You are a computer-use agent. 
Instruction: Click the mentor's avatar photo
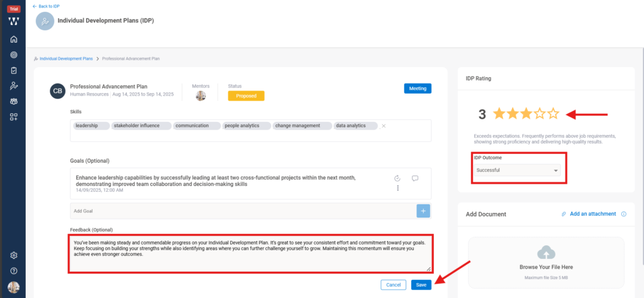pyautogui.click(x=201, y=96)
